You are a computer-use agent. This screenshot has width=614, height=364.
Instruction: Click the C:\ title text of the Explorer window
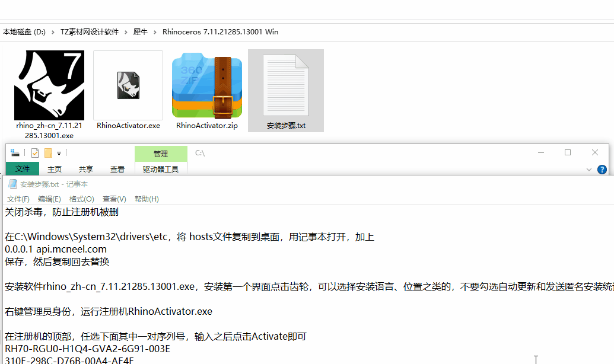point(200,153)
